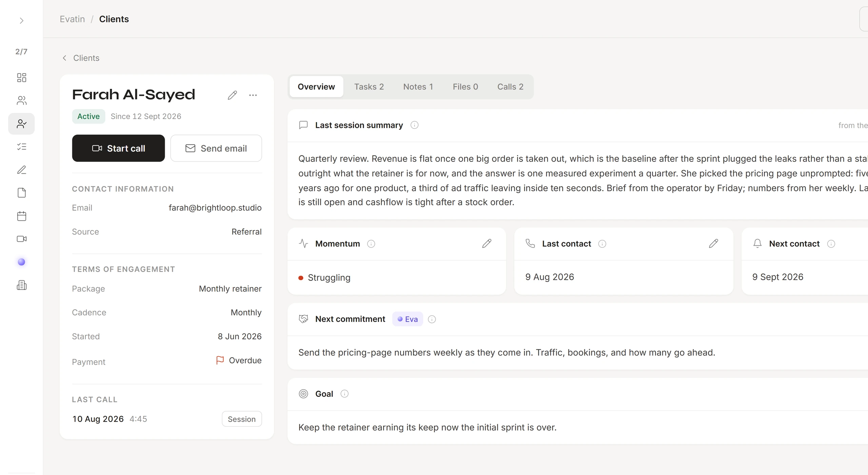
Task: Click the 9 Aug 2026 last contact date
Action: [x=550, y=277]
